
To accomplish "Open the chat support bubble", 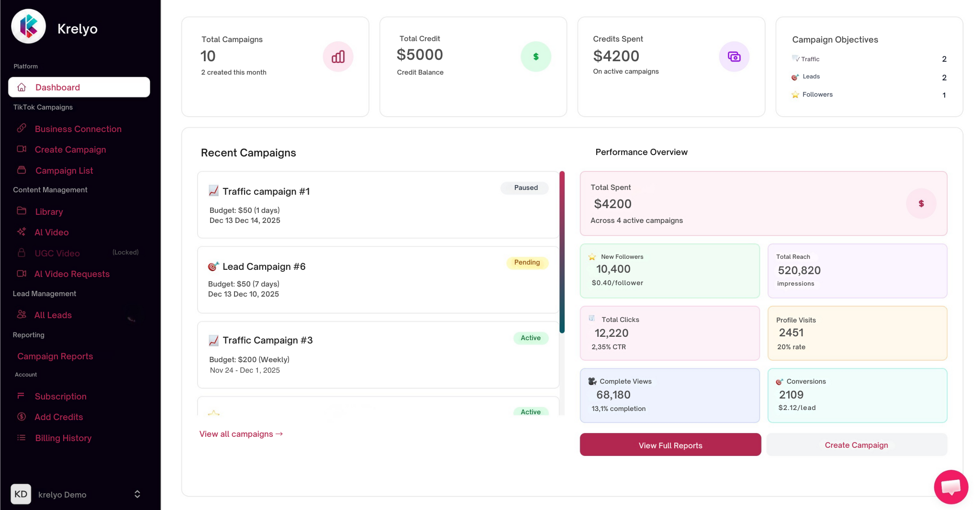I will (950, 487).
